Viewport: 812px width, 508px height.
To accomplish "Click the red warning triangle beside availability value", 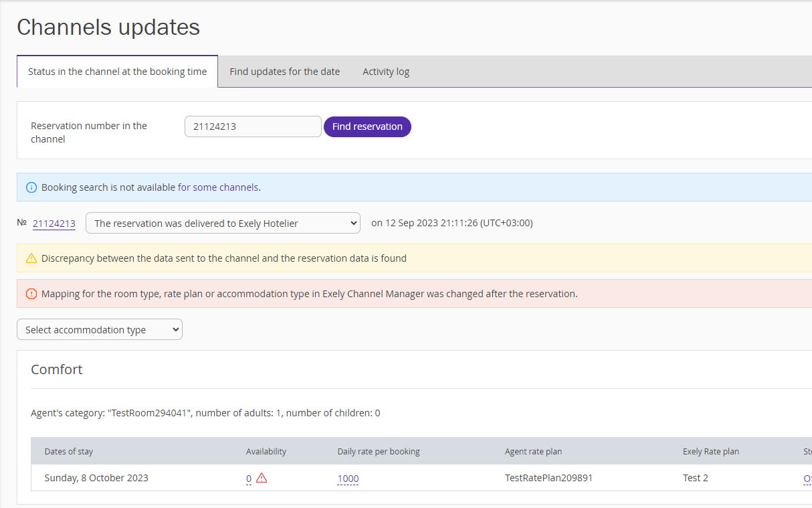I will (262, 478).
